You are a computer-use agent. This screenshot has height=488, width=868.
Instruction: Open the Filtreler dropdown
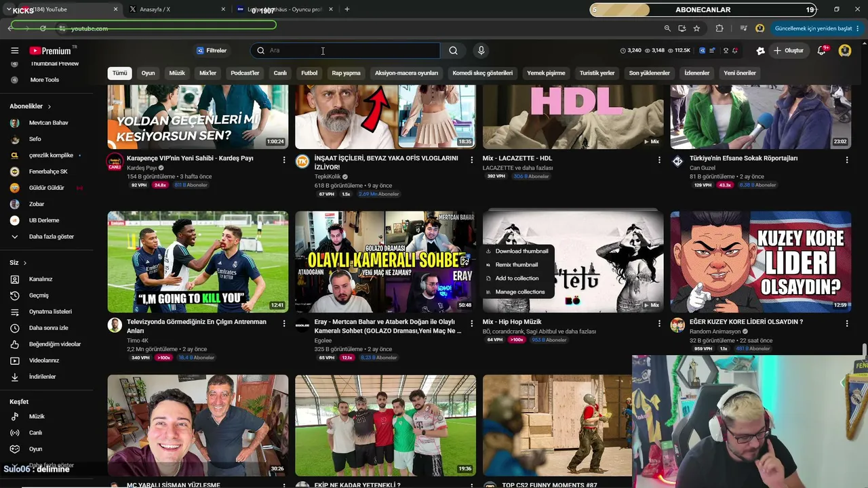click(x=212, y=51)
